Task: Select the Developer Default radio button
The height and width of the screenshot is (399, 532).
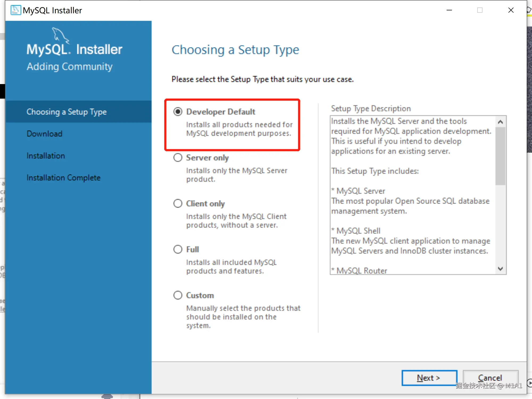Action: point(178,112)
